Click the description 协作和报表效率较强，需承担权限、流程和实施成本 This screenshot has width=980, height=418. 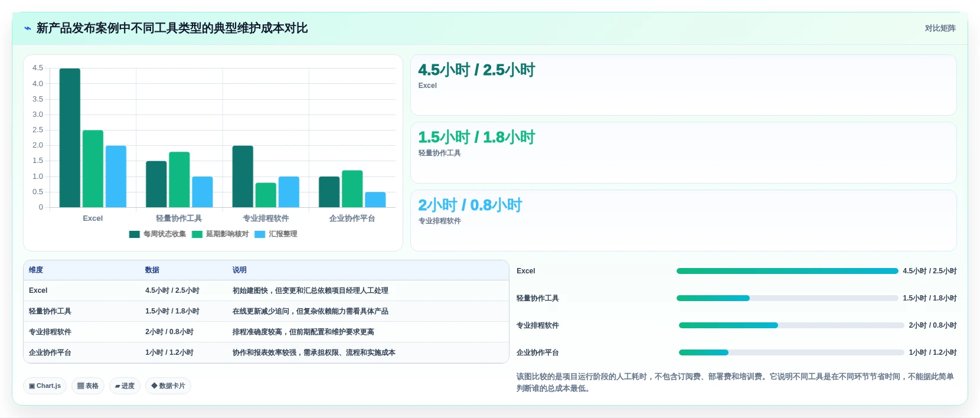click(314, 352)
